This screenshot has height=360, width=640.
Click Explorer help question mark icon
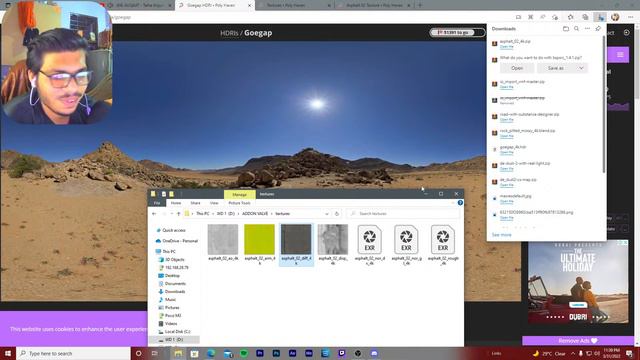pyautogui.click(x=460, y=203)
